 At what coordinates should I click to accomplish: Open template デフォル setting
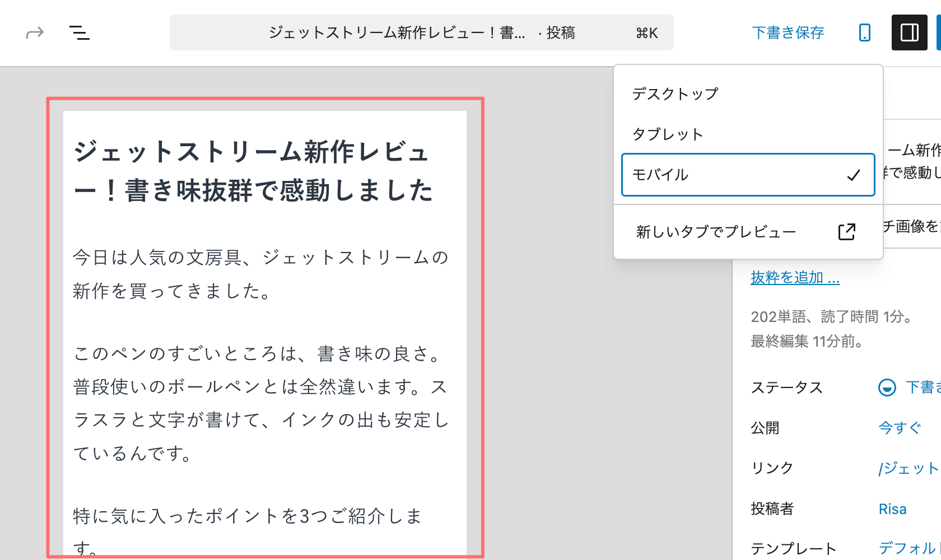click(910, 548)
